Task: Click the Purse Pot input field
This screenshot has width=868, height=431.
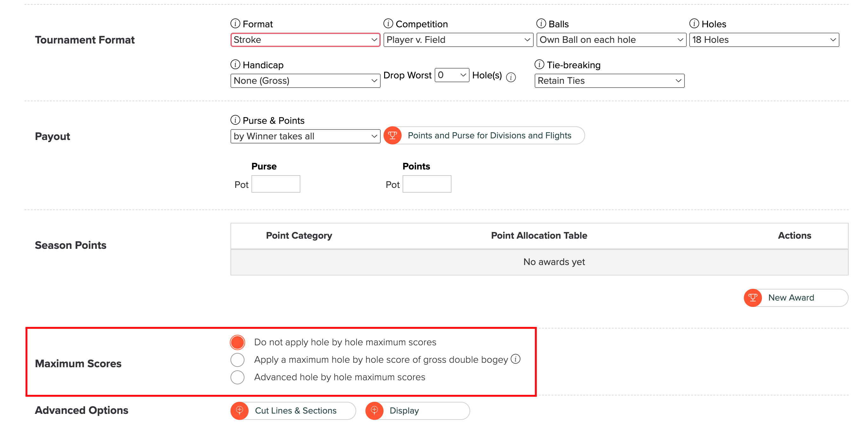Action: pyautogui.click(x=276, y=184)
